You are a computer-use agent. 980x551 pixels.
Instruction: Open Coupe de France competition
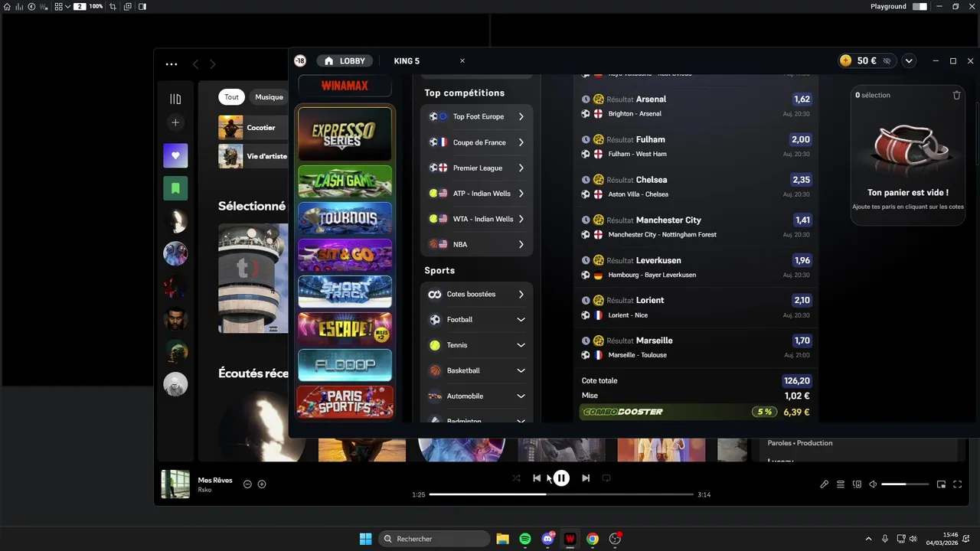[476, 142]
